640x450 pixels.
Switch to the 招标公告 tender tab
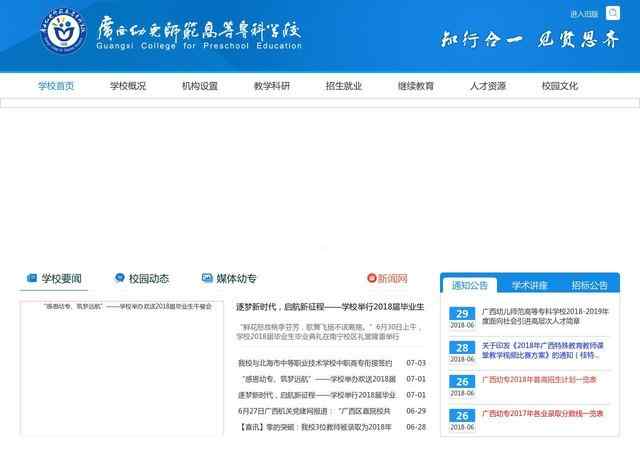click(589, 285)
